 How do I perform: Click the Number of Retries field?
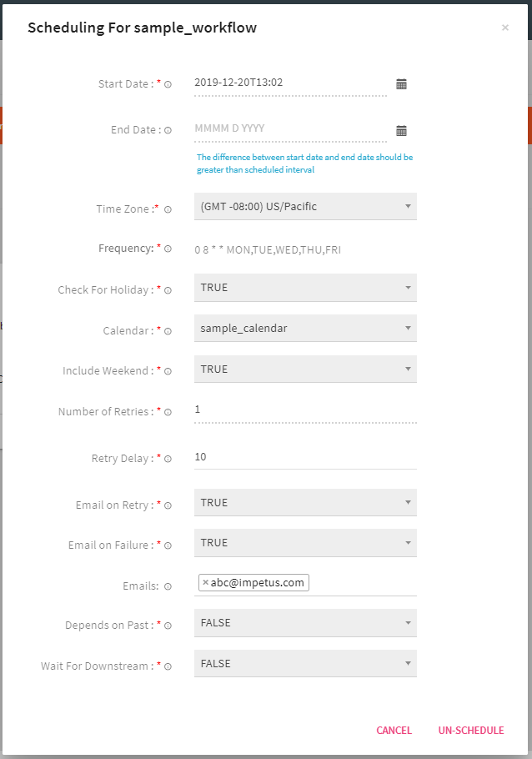[x=305, y=410]
